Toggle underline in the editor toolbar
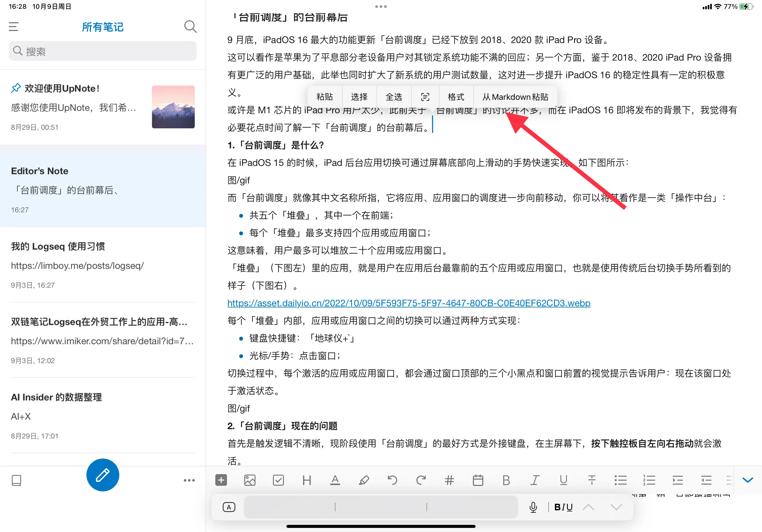The image size is (762, 532). pos(563,480)
